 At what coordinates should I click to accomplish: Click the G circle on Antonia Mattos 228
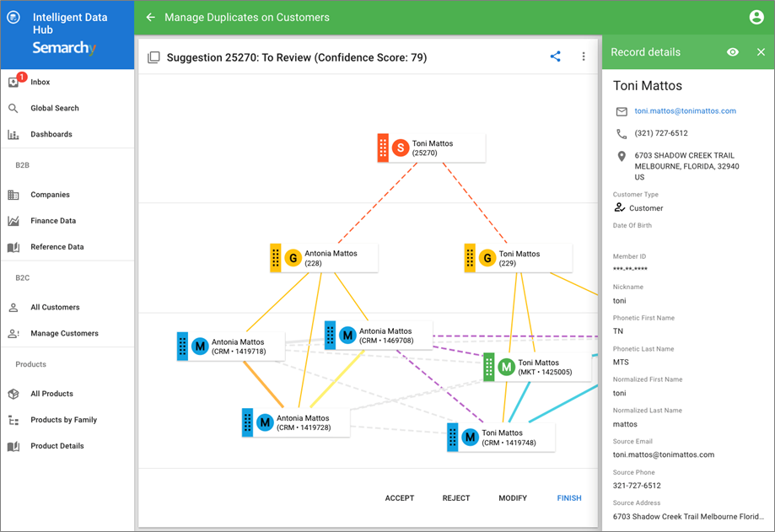[x=293, y=258]
